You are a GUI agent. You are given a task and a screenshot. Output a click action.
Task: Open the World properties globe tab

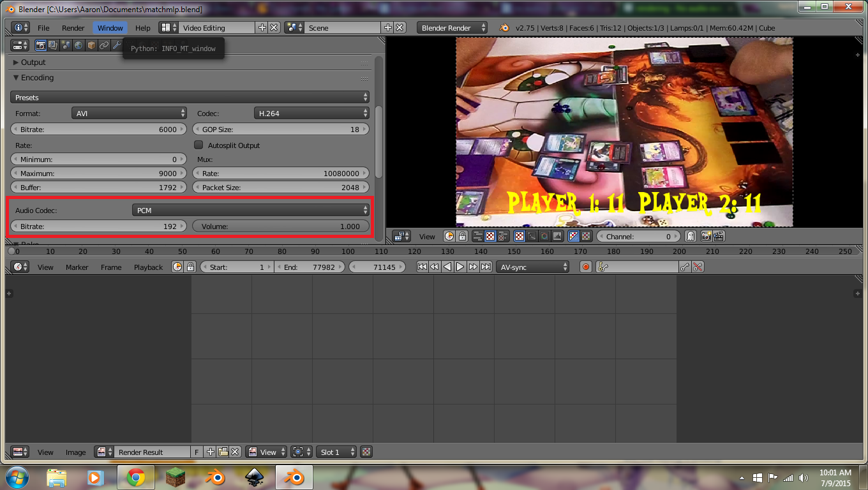[x=79, y=45]
